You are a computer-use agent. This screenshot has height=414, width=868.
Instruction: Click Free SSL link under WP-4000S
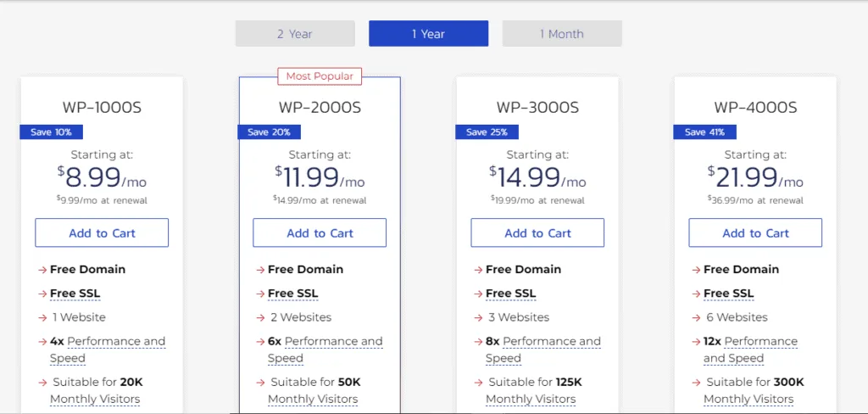click(728, 294)
